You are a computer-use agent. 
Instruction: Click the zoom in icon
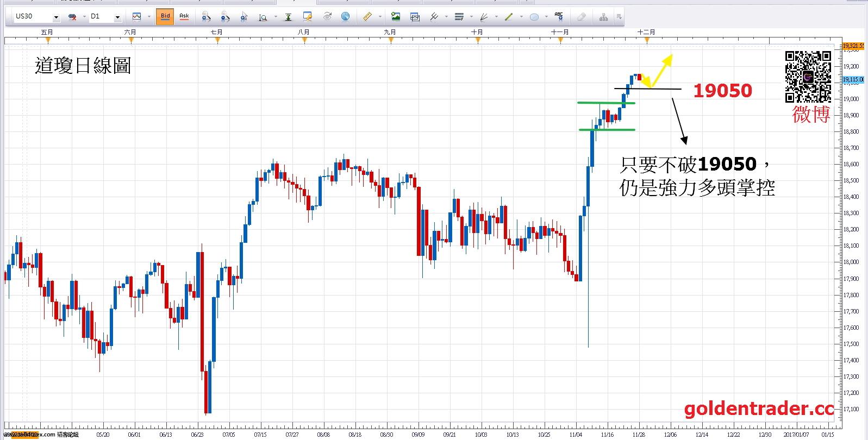[207, 17]
